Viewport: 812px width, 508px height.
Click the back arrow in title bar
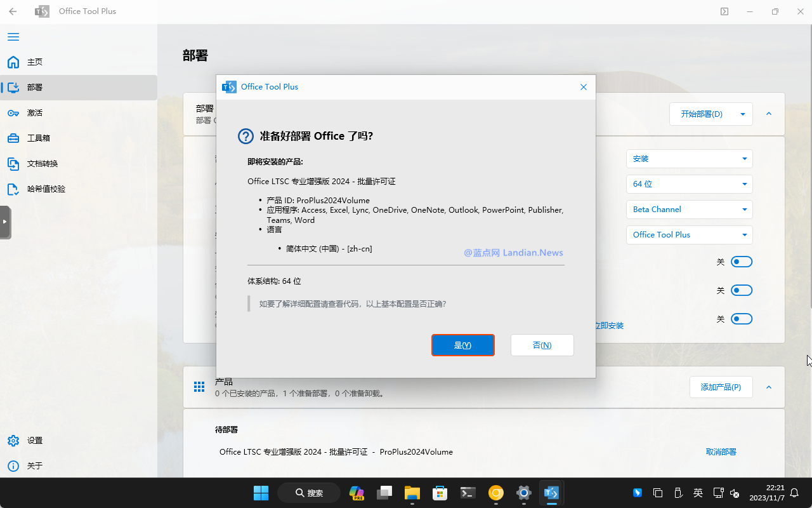(x=13, y=11)
